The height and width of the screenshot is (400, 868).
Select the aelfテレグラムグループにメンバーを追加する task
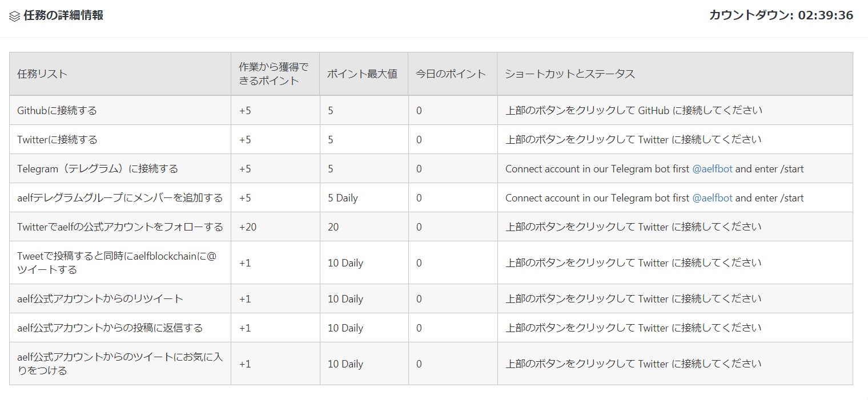click(x=120, y=198)
